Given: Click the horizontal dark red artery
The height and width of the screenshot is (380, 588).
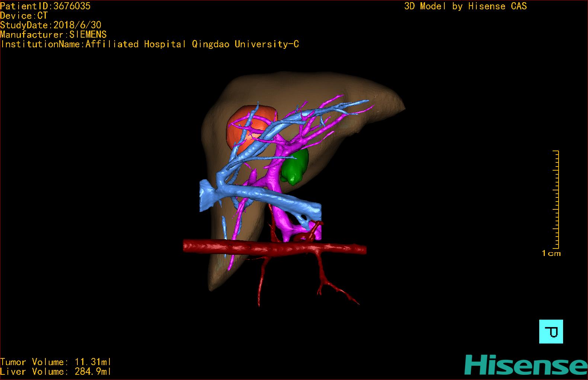Looking at the screenshot, I should click(275, 247).
